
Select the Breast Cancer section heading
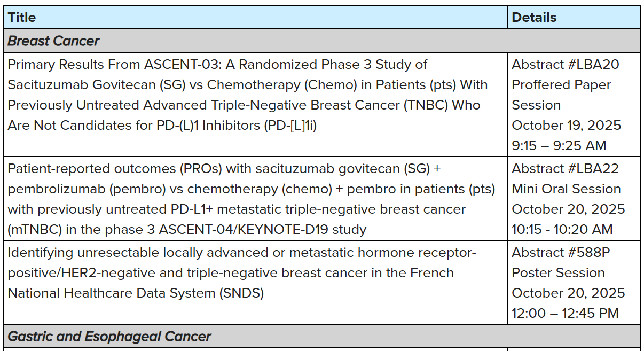[x=54, y=41]
